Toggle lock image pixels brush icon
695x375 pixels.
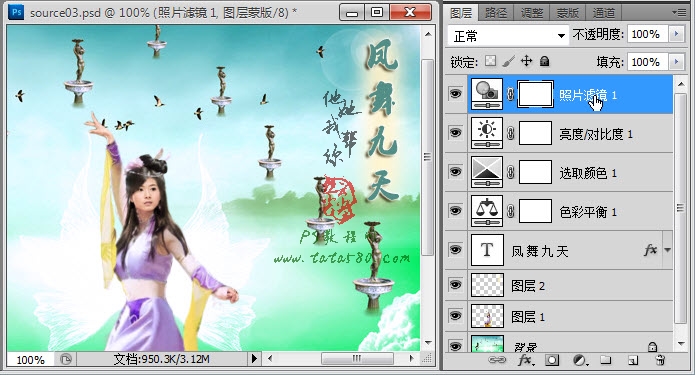point(508,61)
